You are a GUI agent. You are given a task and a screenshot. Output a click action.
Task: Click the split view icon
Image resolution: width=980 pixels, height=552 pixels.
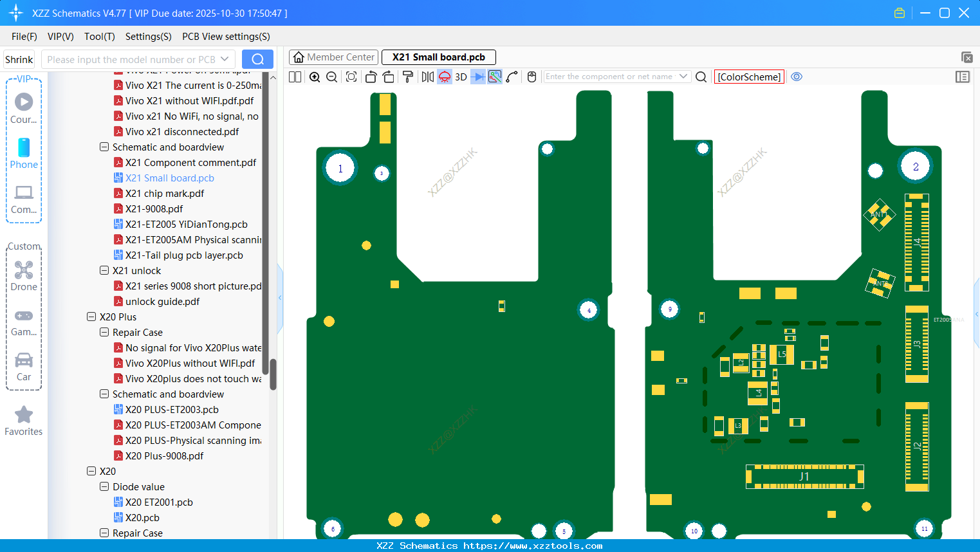[x=294, y=77]
